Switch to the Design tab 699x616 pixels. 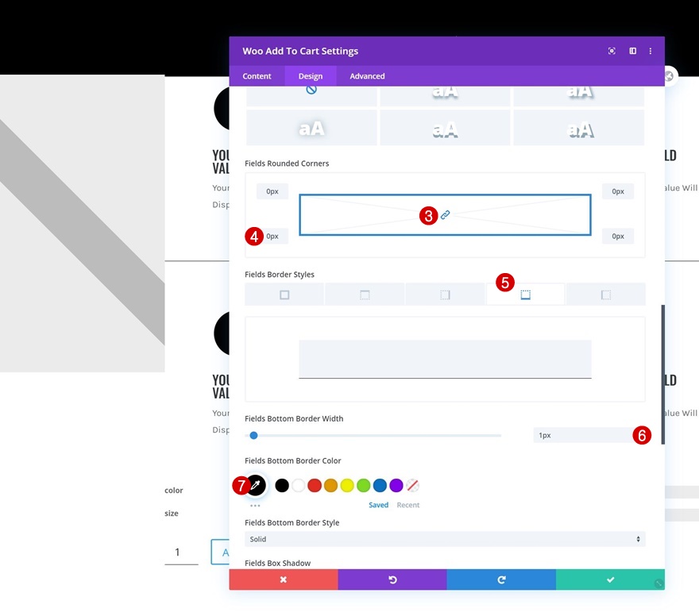(x=311, y=76)
